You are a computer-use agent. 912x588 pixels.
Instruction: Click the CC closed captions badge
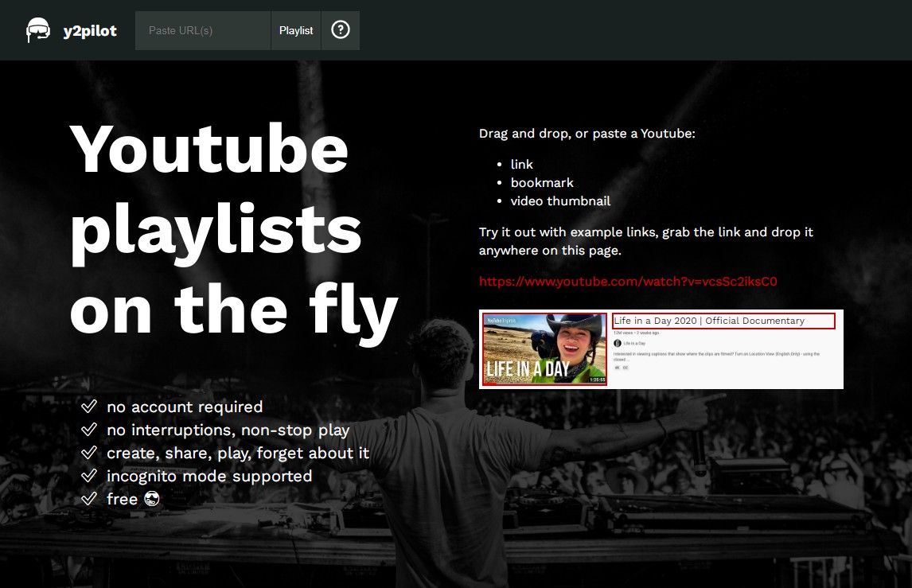626,368
